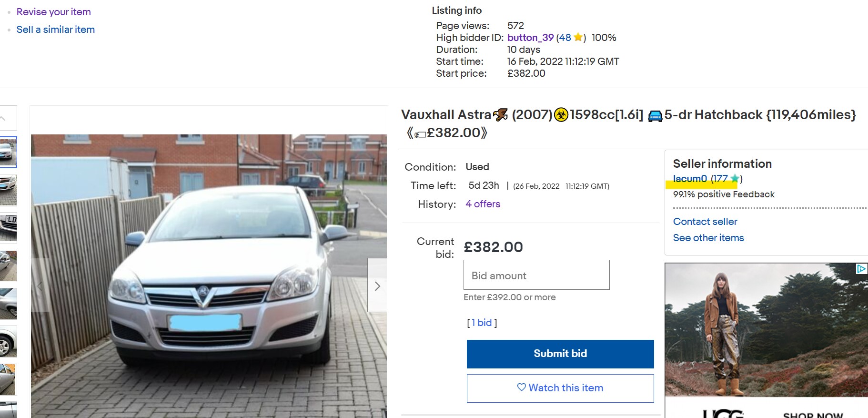868x418 pixels.
Task: Show the next car photo with the right arrow
Action: point(377,286)
